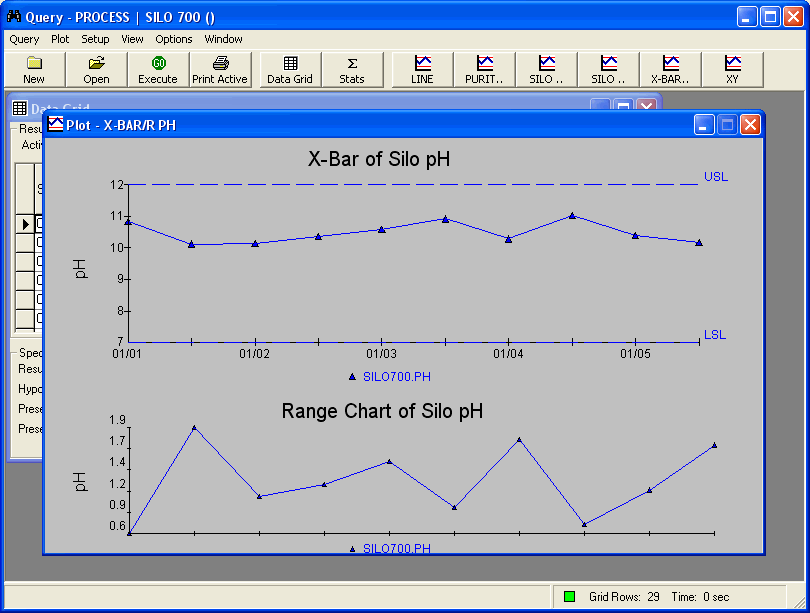This screenshot has height=613, width=810.
Task: Close the Plot X-BAR/R PH window
Action: pos(751,124)
